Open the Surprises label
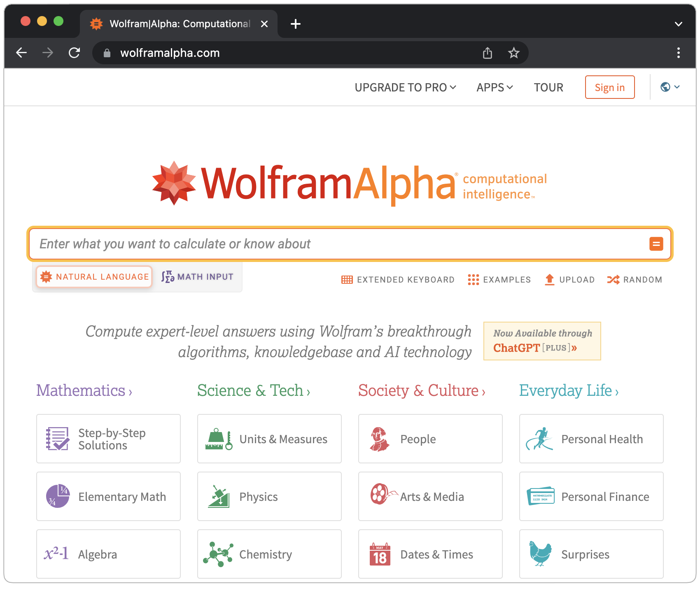This screenshot has width=700, height=589. pyautogui.click(x=585, y=554)
